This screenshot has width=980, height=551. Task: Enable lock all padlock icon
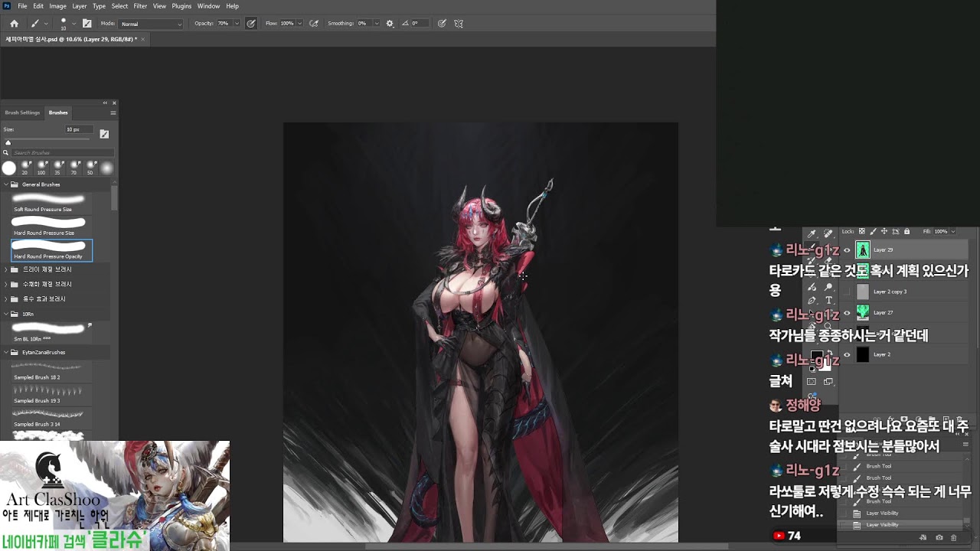(907, 231)
